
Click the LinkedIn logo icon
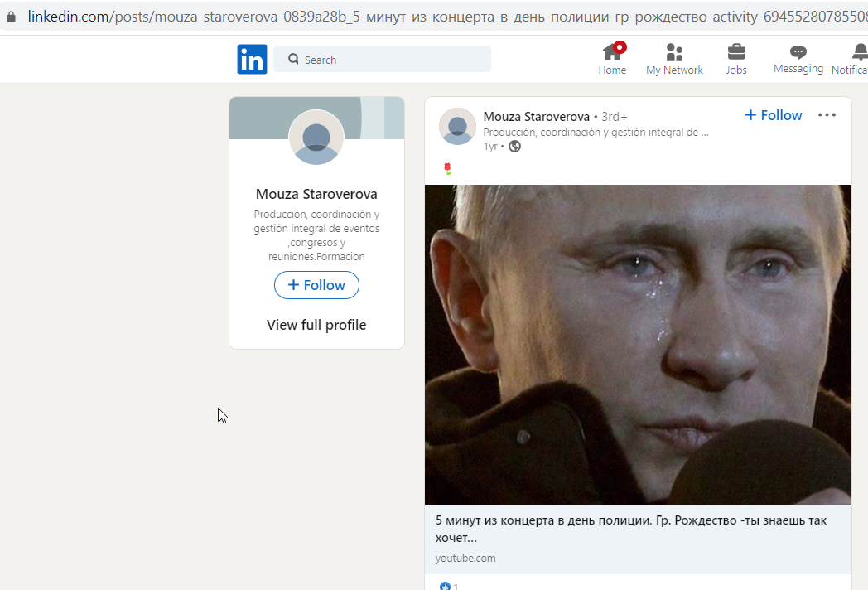click(252, 60)
